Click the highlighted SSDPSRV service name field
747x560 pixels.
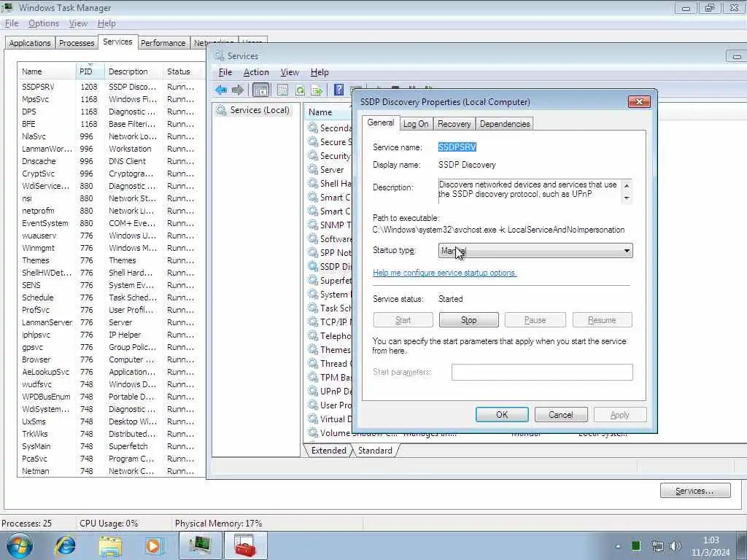(x=457, y=147)
